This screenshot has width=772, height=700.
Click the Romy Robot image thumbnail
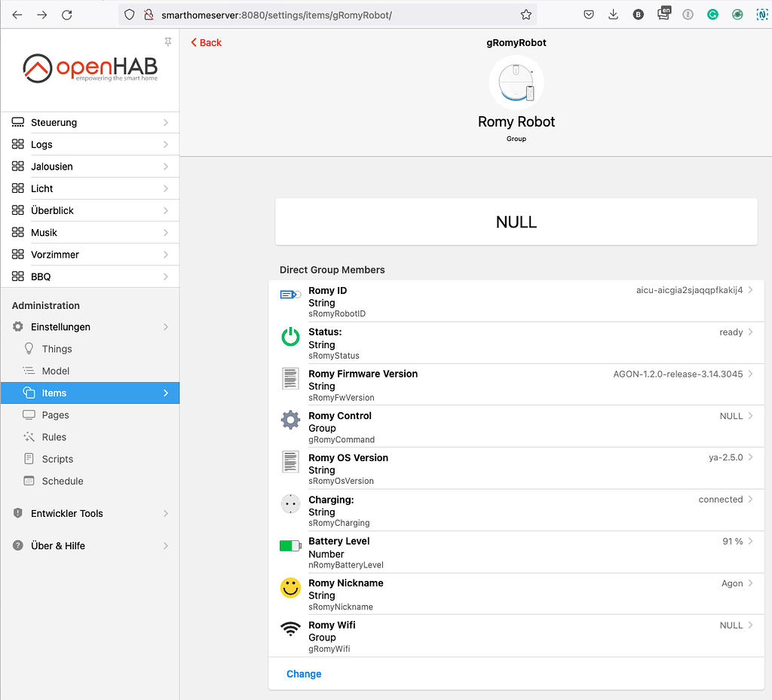(x=516, y=83)
